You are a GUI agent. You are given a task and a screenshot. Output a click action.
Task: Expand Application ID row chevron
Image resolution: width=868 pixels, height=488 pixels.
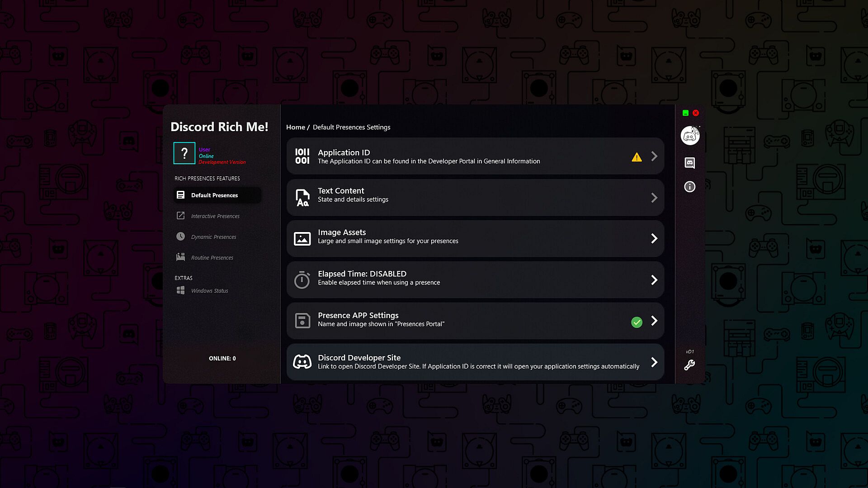[654, 156]
